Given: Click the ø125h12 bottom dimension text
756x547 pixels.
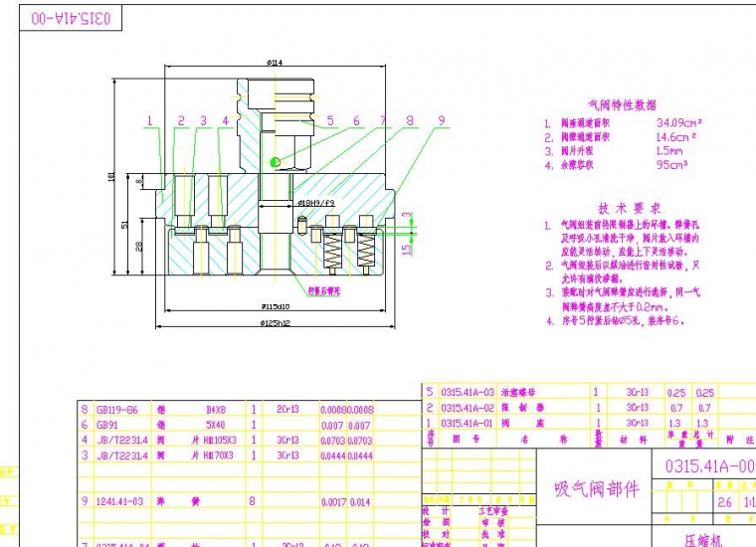Looking at the screenshot, I should (276, 324).
